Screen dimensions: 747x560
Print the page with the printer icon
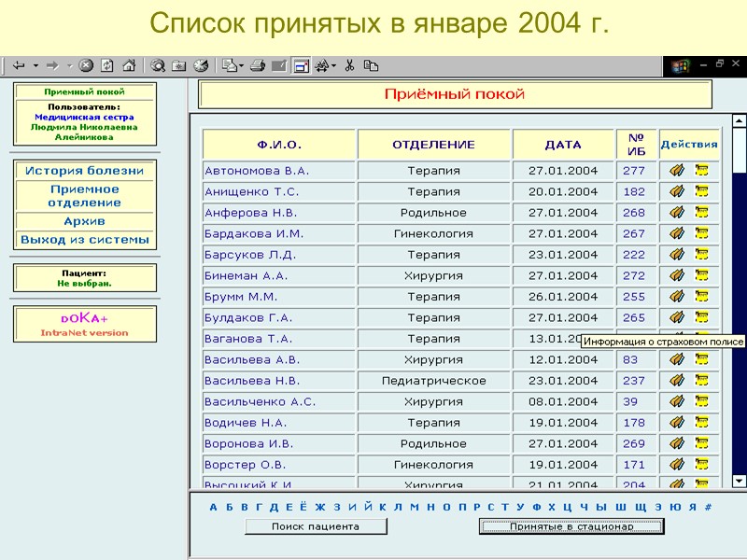[258, 65]
